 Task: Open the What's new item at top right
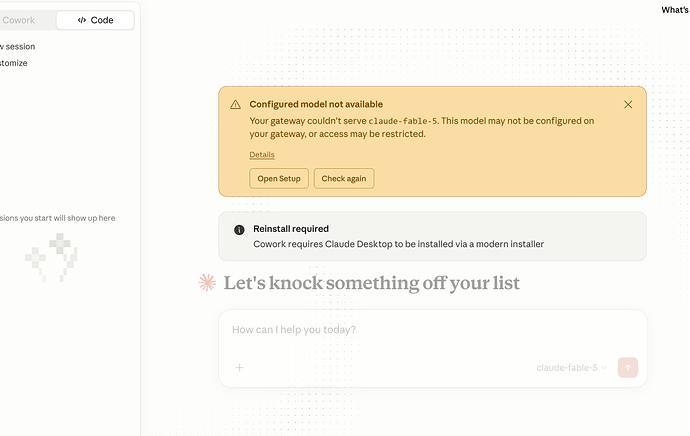675,10
